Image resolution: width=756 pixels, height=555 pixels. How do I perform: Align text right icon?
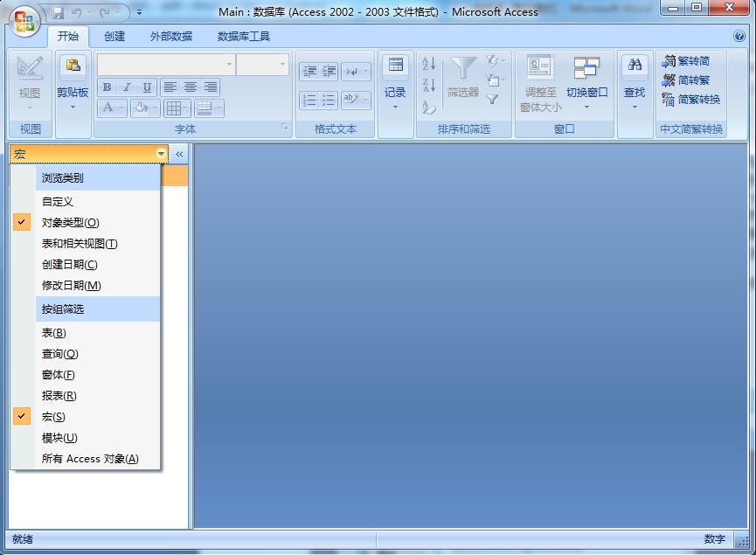click(x=211, y=87)
